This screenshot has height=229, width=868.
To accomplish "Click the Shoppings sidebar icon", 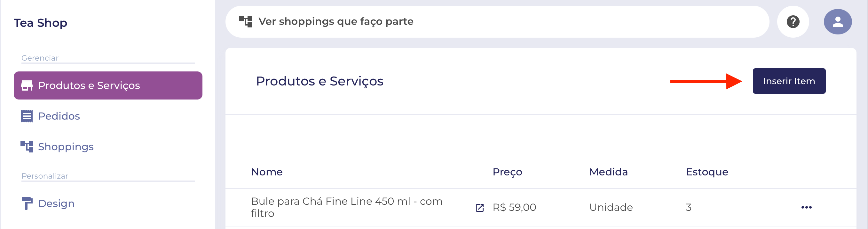I will [27, 147].
